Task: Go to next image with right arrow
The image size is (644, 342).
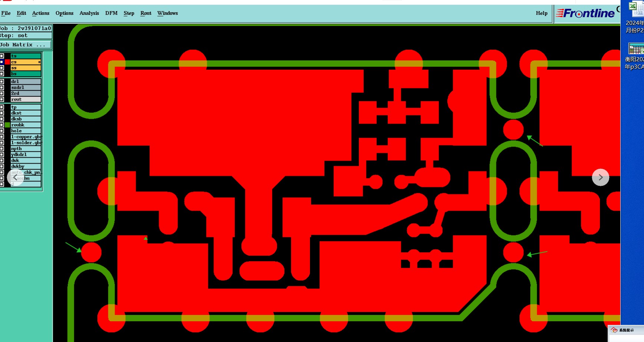Action: click(601, 177)
